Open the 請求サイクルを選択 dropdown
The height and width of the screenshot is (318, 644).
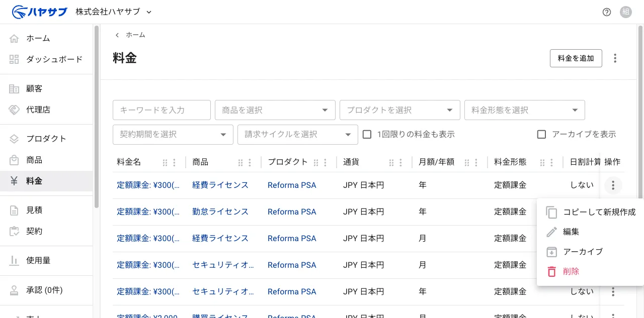tap(297, 135)
